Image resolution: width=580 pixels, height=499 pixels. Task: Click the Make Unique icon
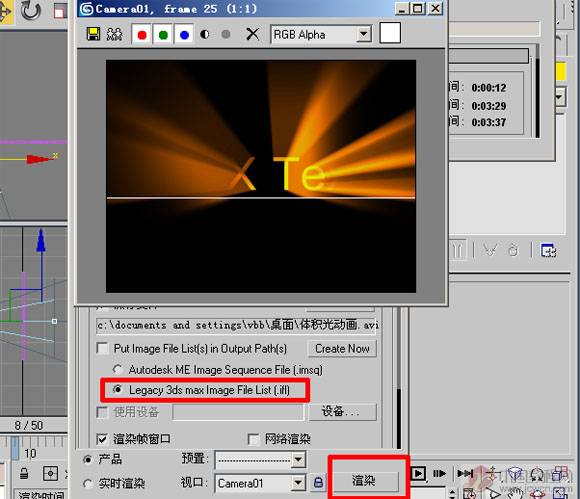491,250
